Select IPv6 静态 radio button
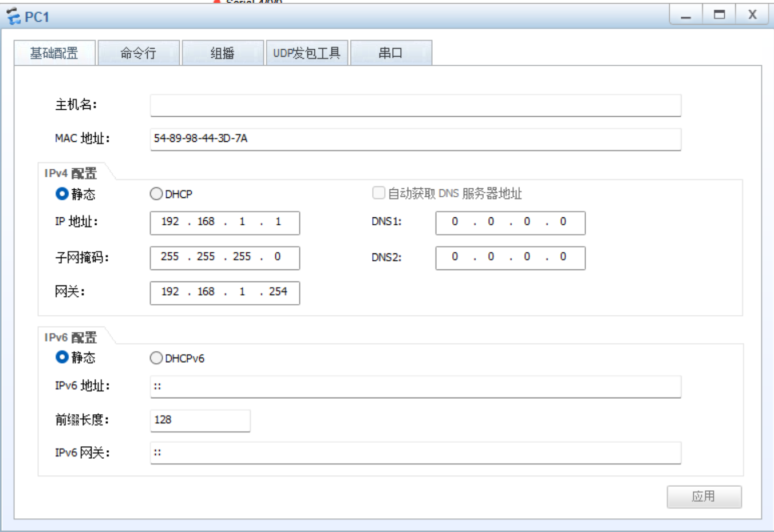The image size is (774, 532). [62, 358]
